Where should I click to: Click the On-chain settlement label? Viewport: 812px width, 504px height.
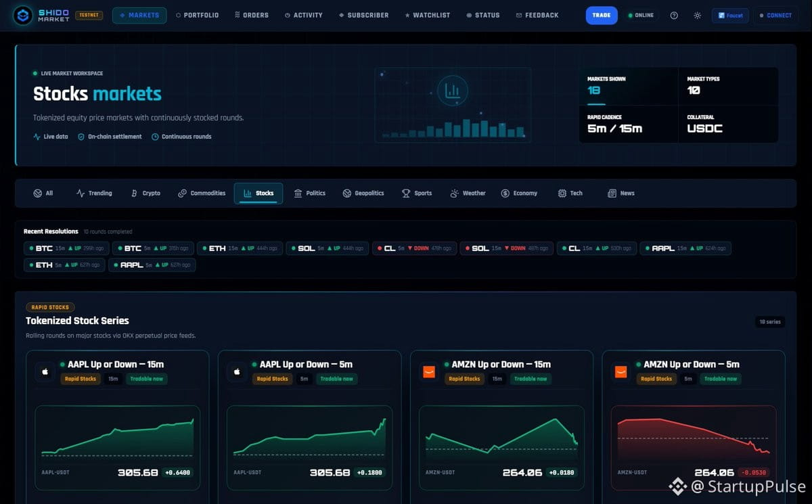[x=110, y=137]
